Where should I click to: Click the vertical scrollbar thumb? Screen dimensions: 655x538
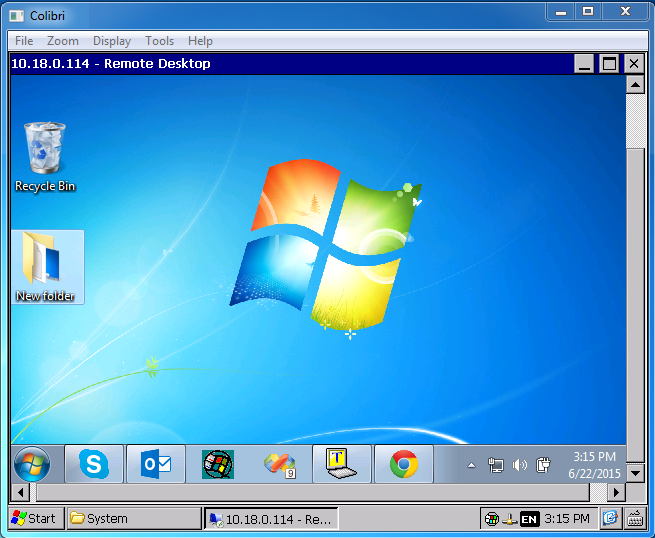(x=635, y=304)
